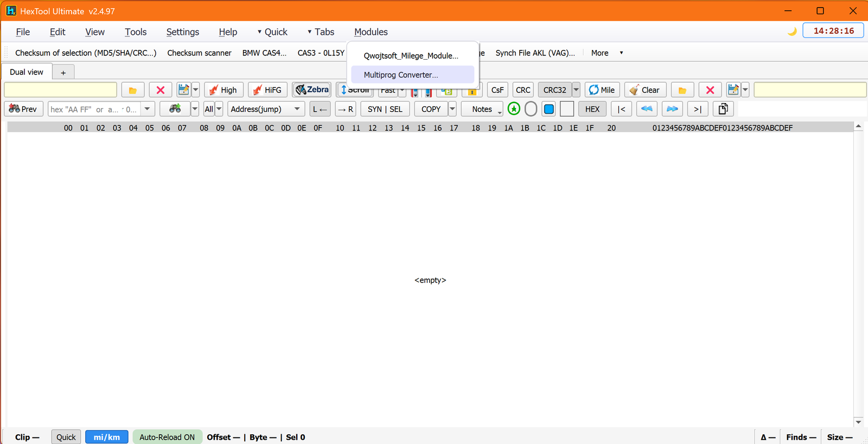The height and width of the screenshot is (444, 868).
Task: Expand the More shortcuts arrow
Action: tap(621, 53)
